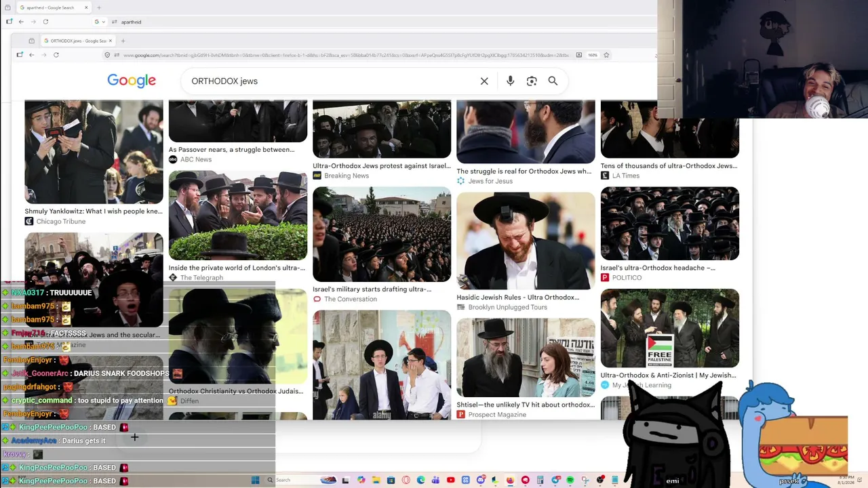868x488 pixels.
Task: Click the 'Breaking News' source label
Action: [347, 176]
